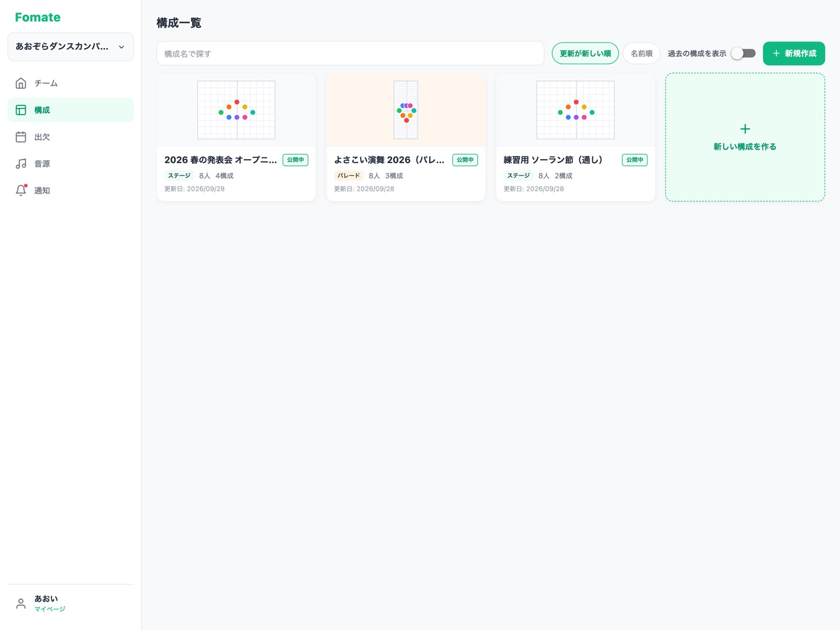Click the title 2026 春の発表会 オープニ…
This screenshot has width=840, height=630.
click(x=221, y=160)
